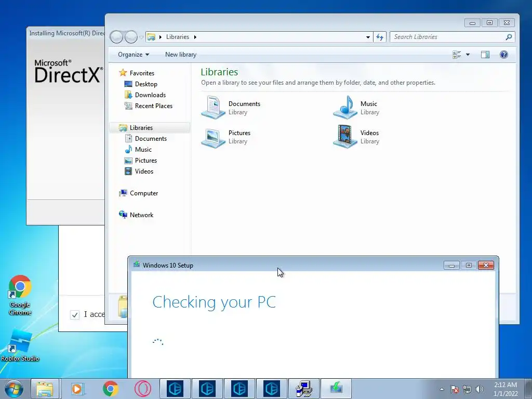Select Google Chrome desktop shortcut
This screenshot has width=532, height=399.
coord(20,295)
